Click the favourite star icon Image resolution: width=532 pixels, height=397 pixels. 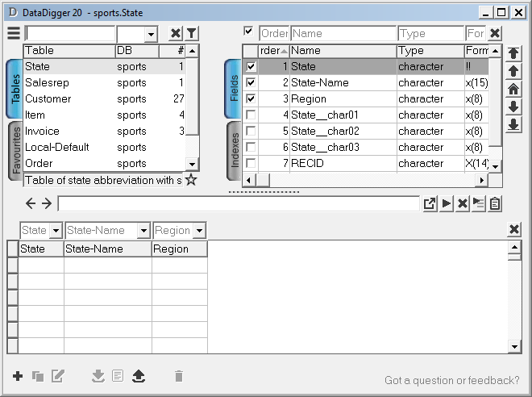point(191,180)
